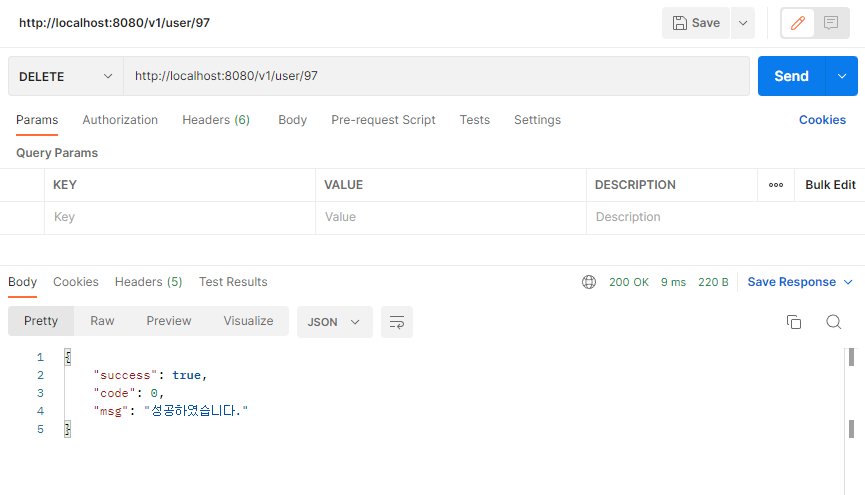The image size is (865, 495).
Task: Select the Raw view
Action: [102, 321]
